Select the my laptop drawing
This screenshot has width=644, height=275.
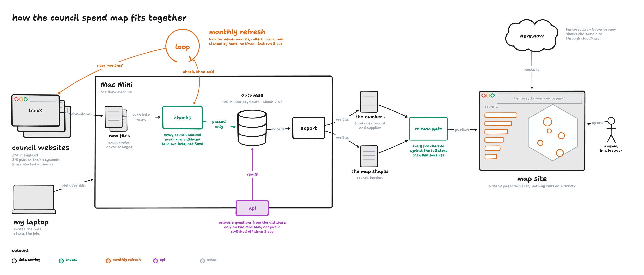coord(34,199)
